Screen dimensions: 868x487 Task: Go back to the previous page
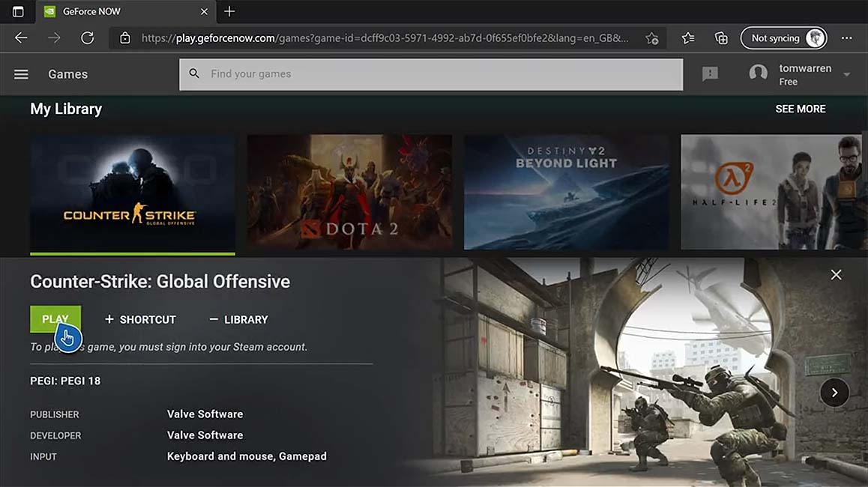(x=21, y=37)
